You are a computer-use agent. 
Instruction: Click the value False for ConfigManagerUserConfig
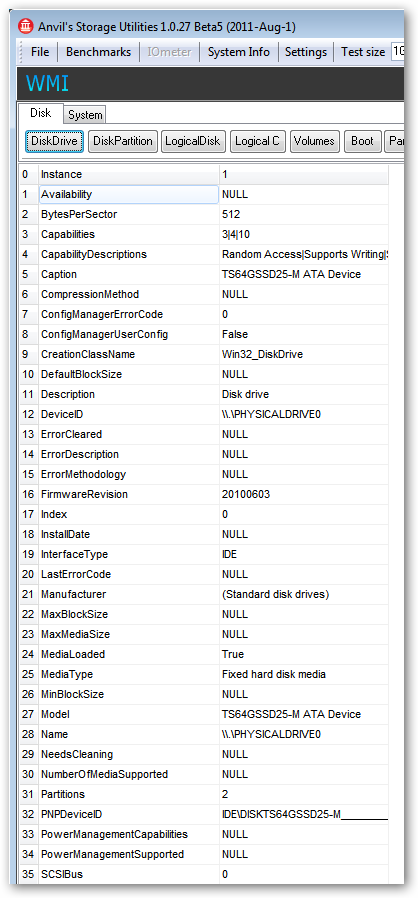(x=235, y=334)
